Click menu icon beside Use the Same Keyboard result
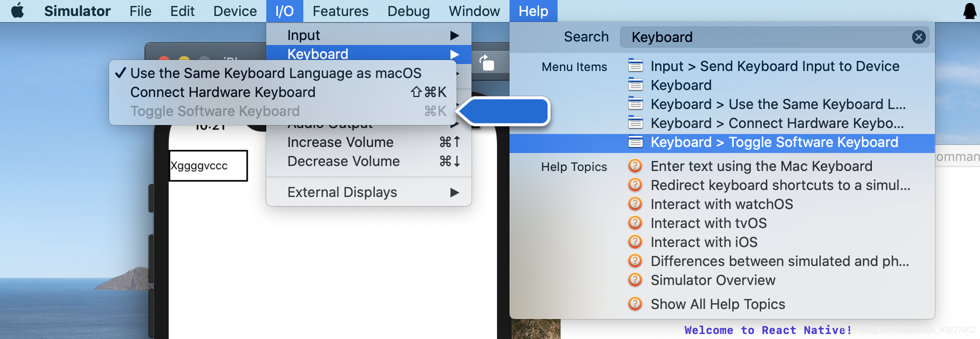 (x=635, y=104)
